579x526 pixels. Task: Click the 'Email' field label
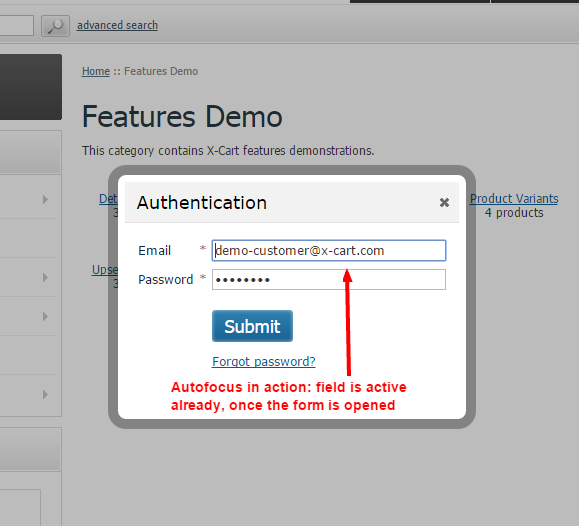click(x=154, y=250)
